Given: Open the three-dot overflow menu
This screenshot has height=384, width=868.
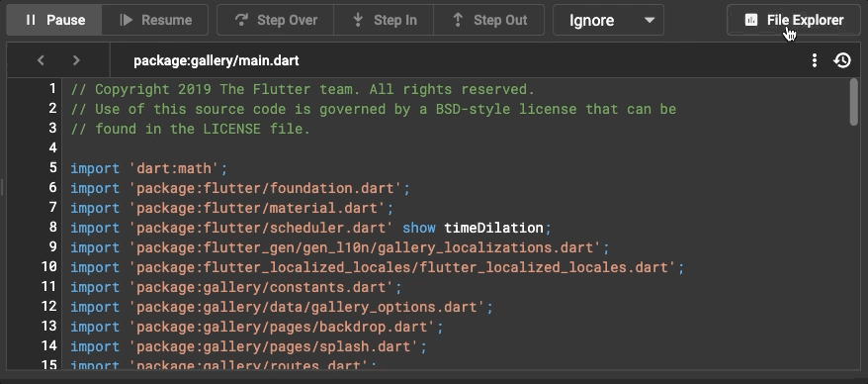Looking at the screenshot, I should point(814,60).
